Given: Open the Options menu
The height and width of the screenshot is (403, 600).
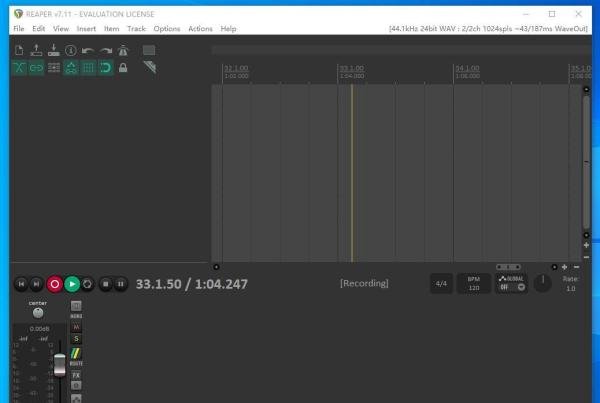Looking at the screenshot, I should 166,29.
